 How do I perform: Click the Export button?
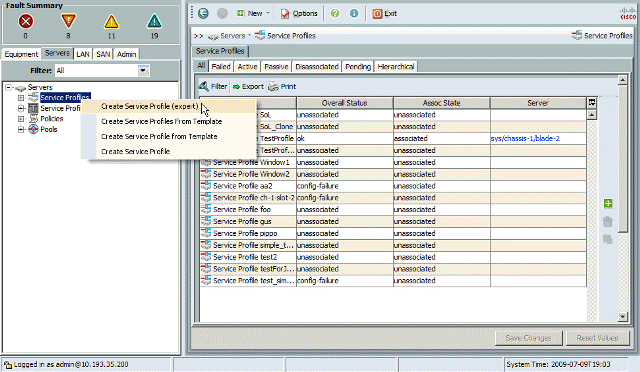248,87
